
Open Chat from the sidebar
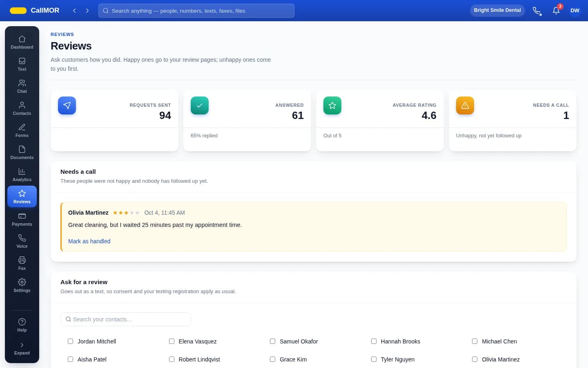22,86
